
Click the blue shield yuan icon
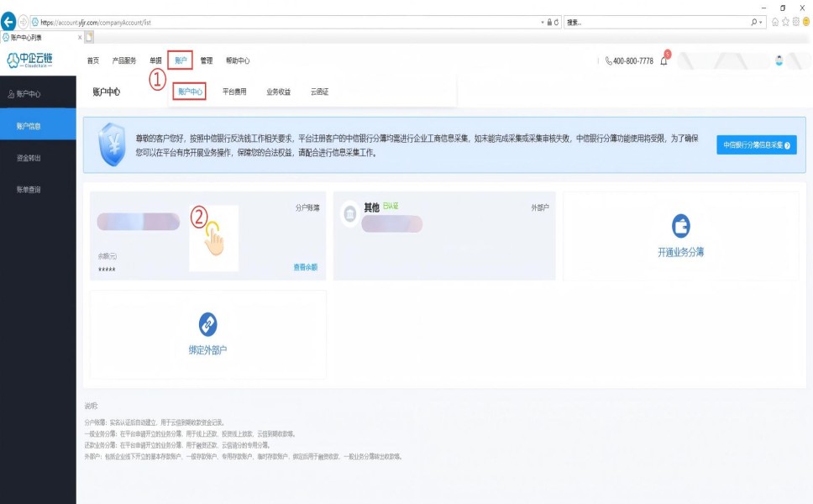(112, 144)
